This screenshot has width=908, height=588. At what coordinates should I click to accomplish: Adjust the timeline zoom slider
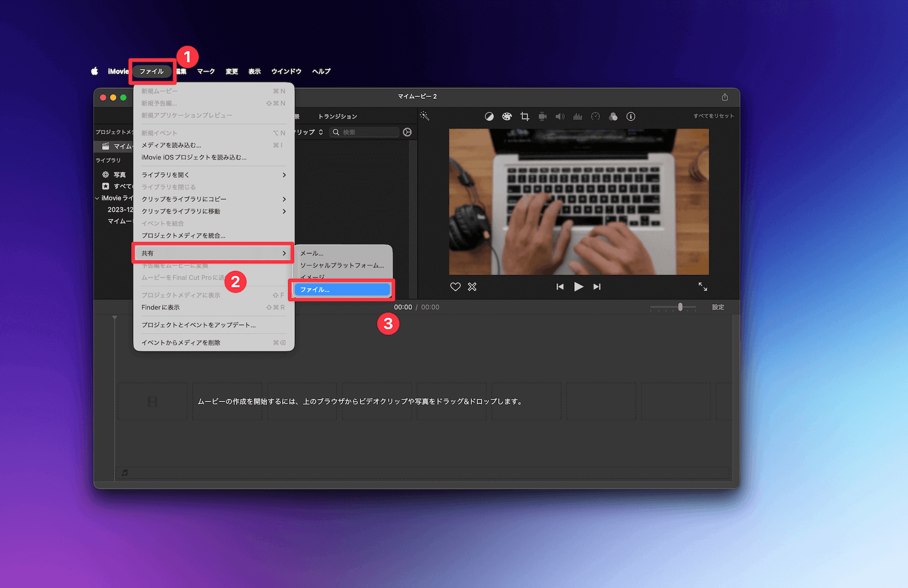click(680, 307)
